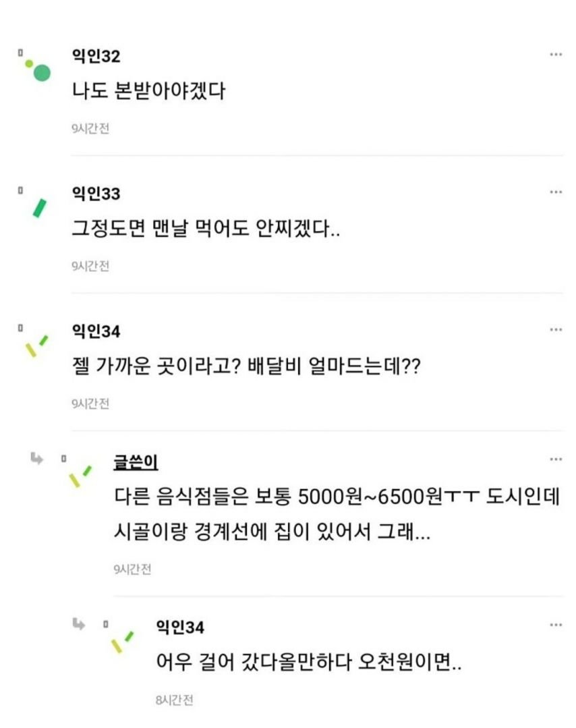
Task: Open the three-dot menu on 익인33's comment
Action: coord(556,192)
